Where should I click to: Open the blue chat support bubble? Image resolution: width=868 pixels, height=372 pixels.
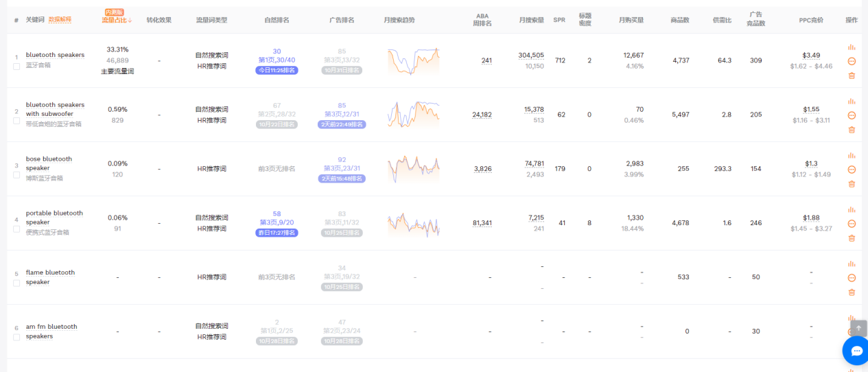click(856, 351)
